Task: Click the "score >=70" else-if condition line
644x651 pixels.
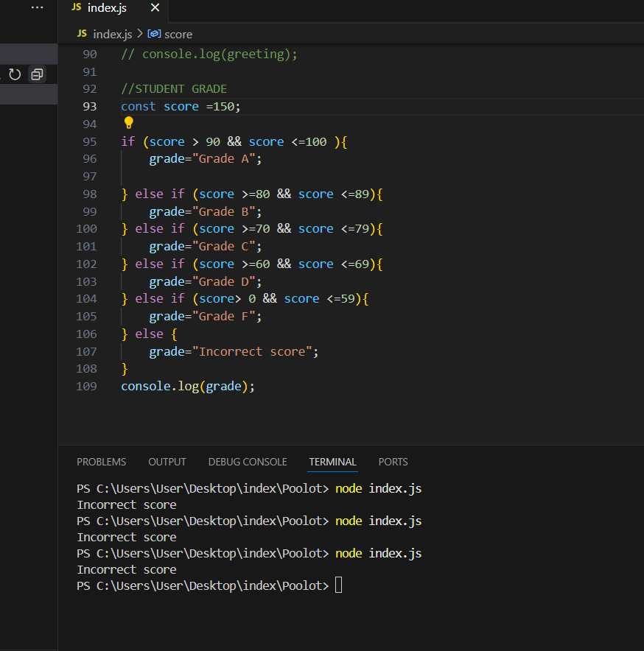Action: [x=252, y=229]
